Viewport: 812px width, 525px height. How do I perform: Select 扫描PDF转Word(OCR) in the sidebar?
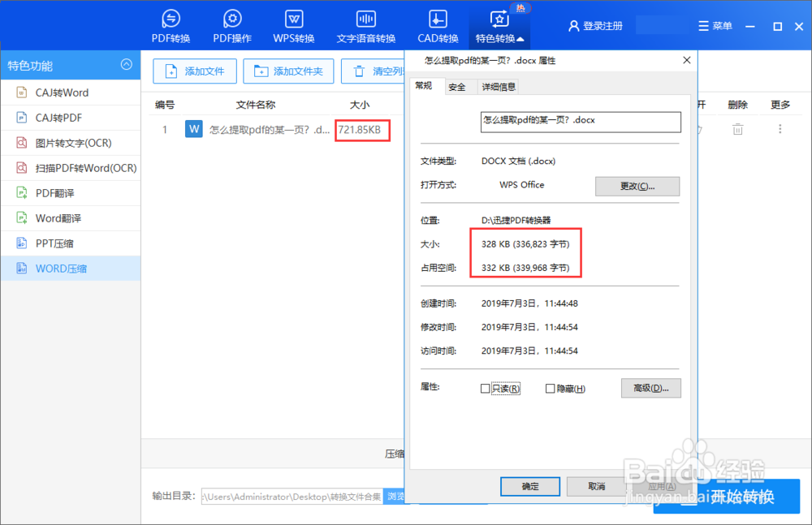(67, 167)
